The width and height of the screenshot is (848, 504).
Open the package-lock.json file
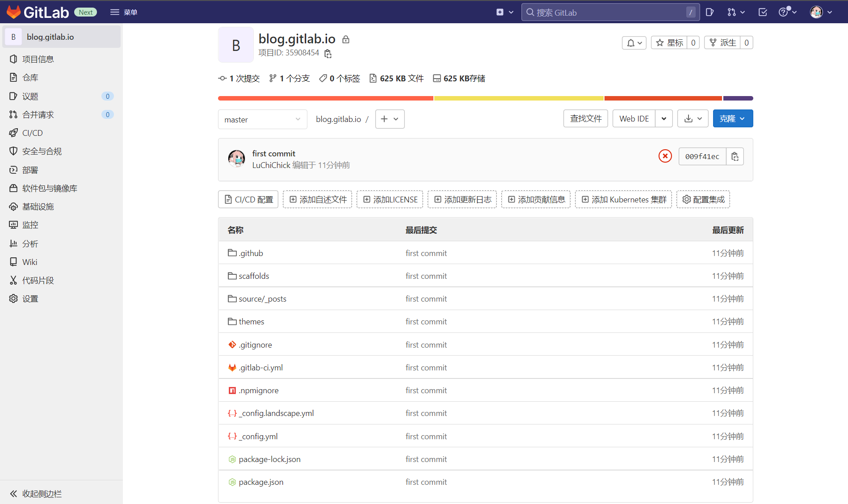[269, 459]
